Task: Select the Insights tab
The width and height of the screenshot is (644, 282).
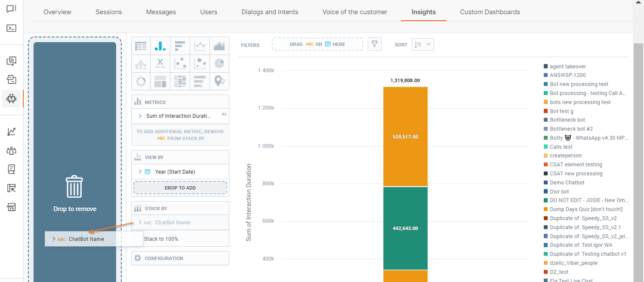Action: pos(424,12)
